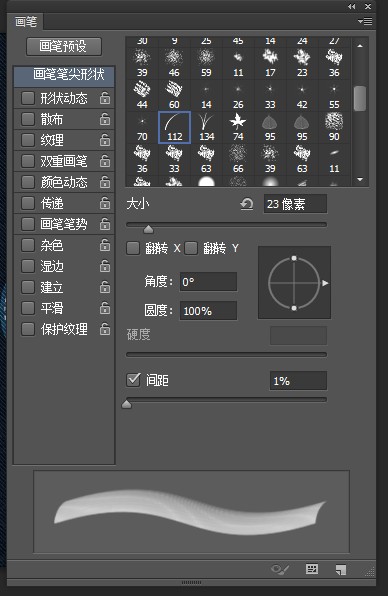This screenshot has height=596, width=388.
Task: Click the create new brush icon
Action: [341, 569]
